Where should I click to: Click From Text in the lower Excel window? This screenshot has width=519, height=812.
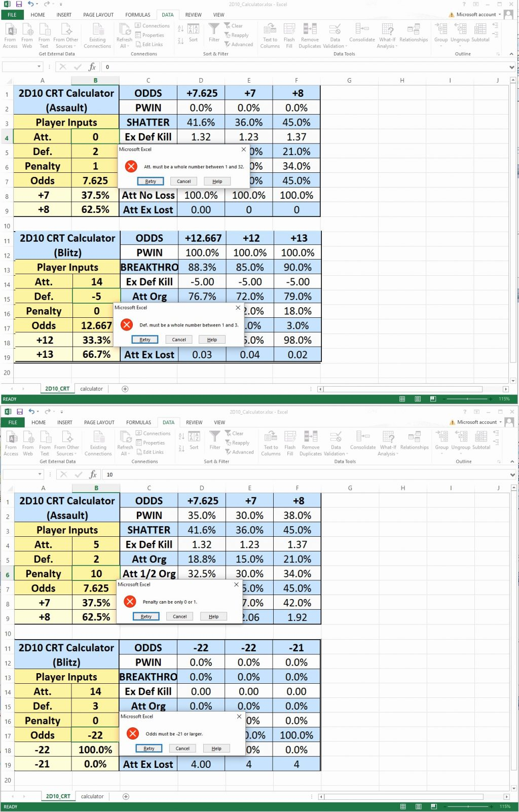[45, 443]
